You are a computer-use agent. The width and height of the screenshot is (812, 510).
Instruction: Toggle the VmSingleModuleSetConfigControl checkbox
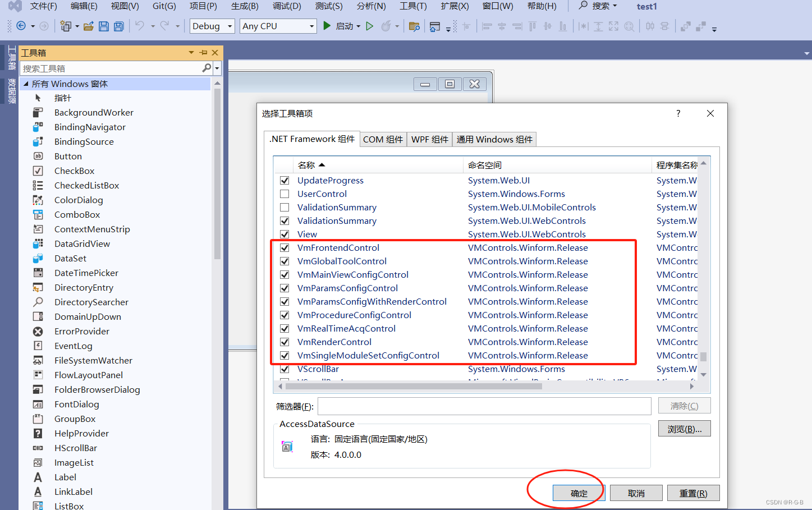(x=285, y=355)
